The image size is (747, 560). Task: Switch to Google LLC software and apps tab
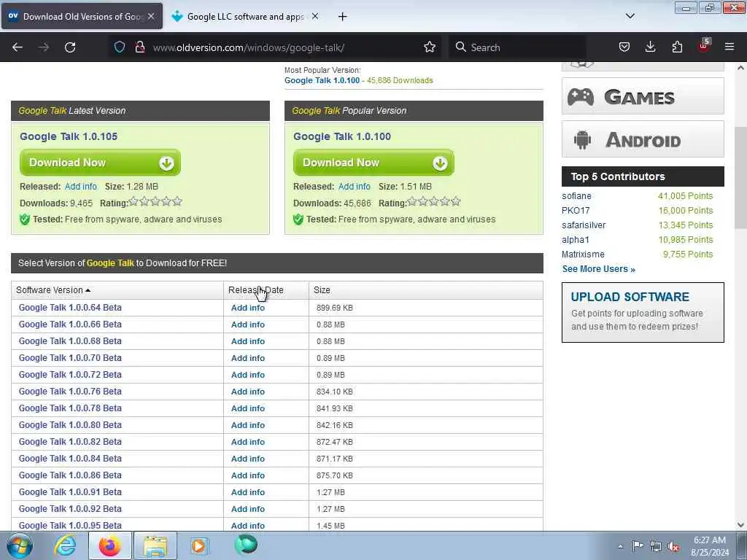pyautogui.click(x=245, y=17)
